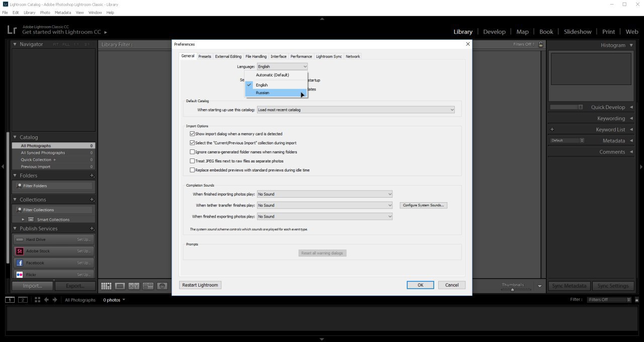Open the Lightroom Sync tab

coord(329,56)
